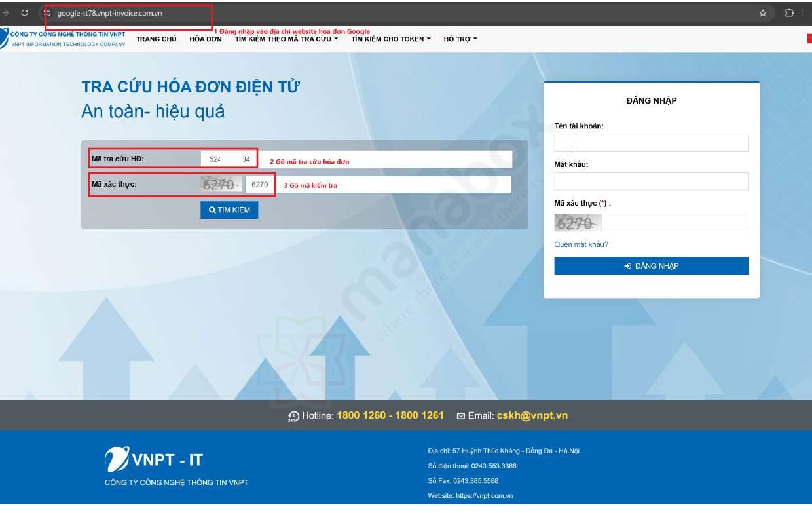
Task: Expand the HỖ TRỢ dropdown menu
Action: 460,39
